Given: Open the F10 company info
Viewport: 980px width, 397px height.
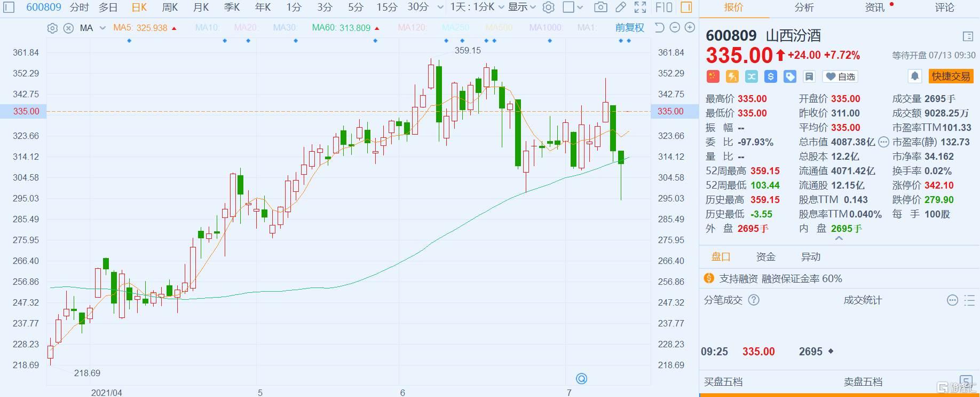Looking at the screenshot, I should tap(663, 7).
